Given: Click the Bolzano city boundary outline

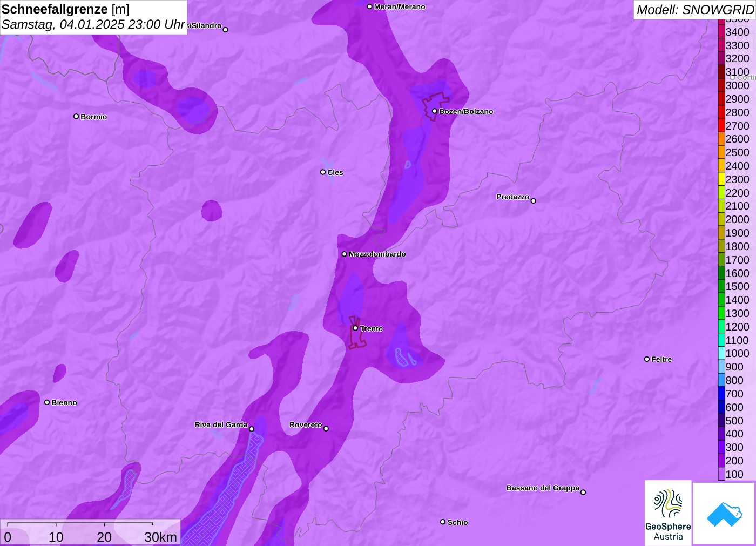Looking at the screenshot, I should [x=435, y=106].
